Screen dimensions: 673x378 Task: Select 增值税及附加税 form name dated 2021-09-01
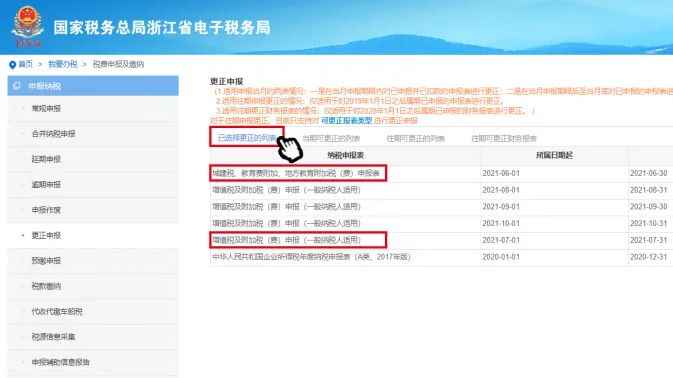[286, 206]
